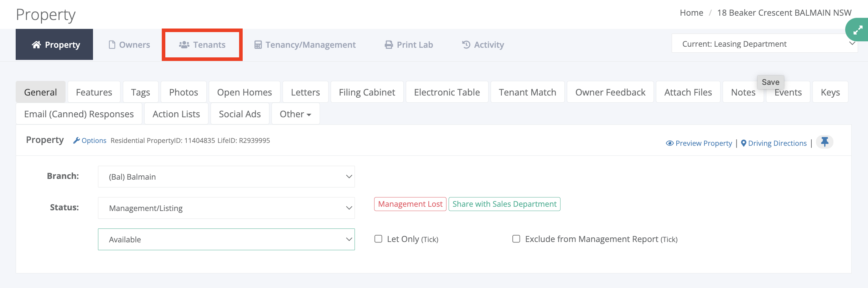This screenshot has width=868, height=288.
Task: Click the Management Lost button
Action: tap(410, 204)
